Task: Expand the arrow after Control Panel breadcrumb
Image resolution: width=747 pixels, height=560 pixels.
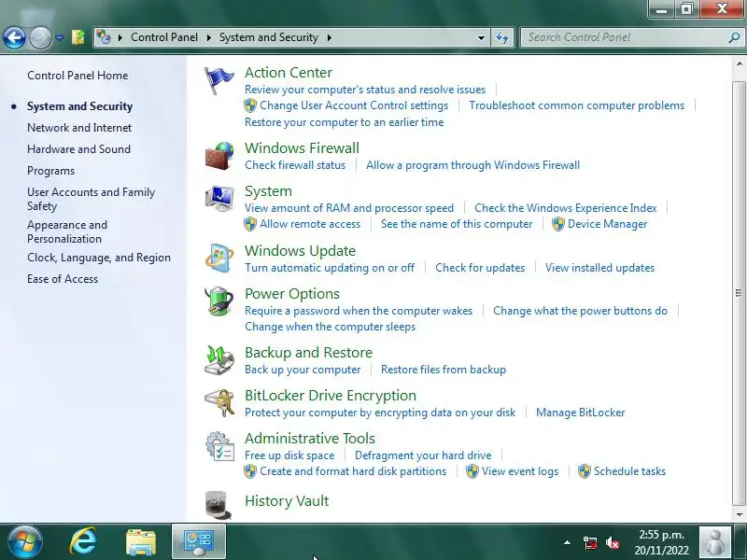Action: [208, 37]
